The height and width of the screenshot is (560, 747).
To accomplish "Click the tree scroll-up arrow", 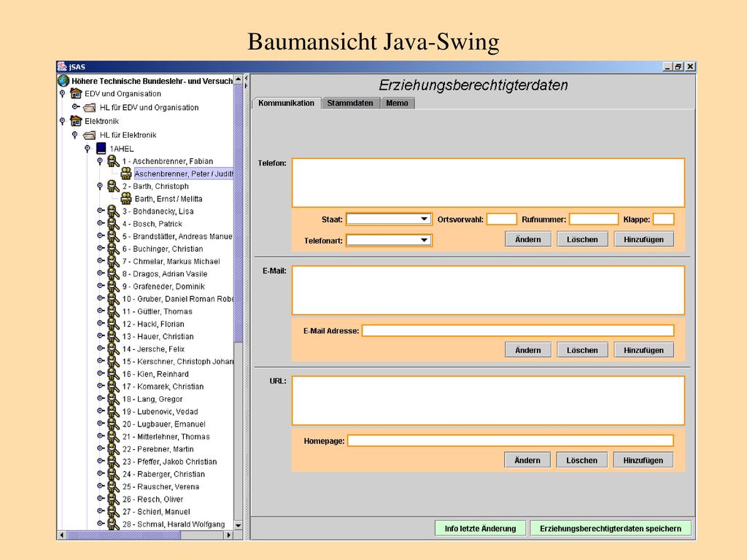I will (x=239, y=79).
